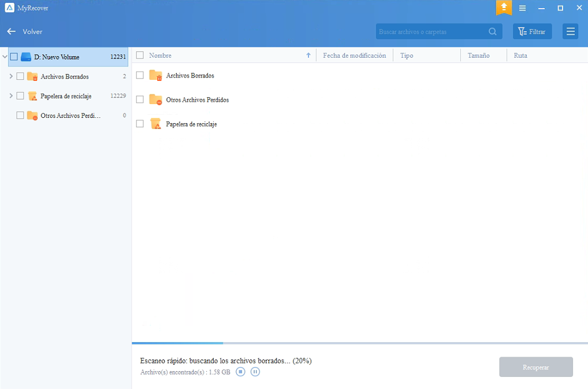Open Archivos Borrados in the file list
The image size is (588, 389).
[x=190, y=75]
